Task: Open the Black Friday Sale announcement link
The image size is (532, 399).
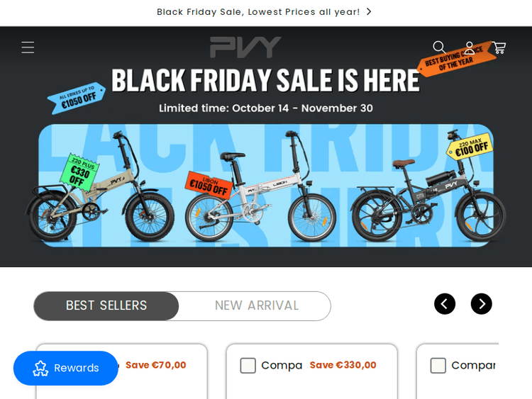Action: [x=264, y=12]
